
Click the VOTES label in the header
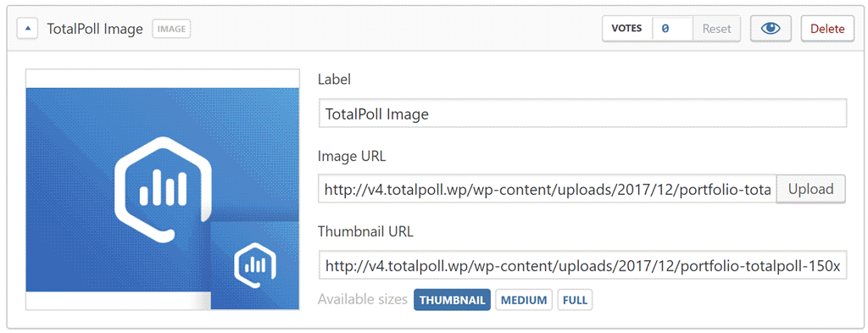[x=626, y=29]
